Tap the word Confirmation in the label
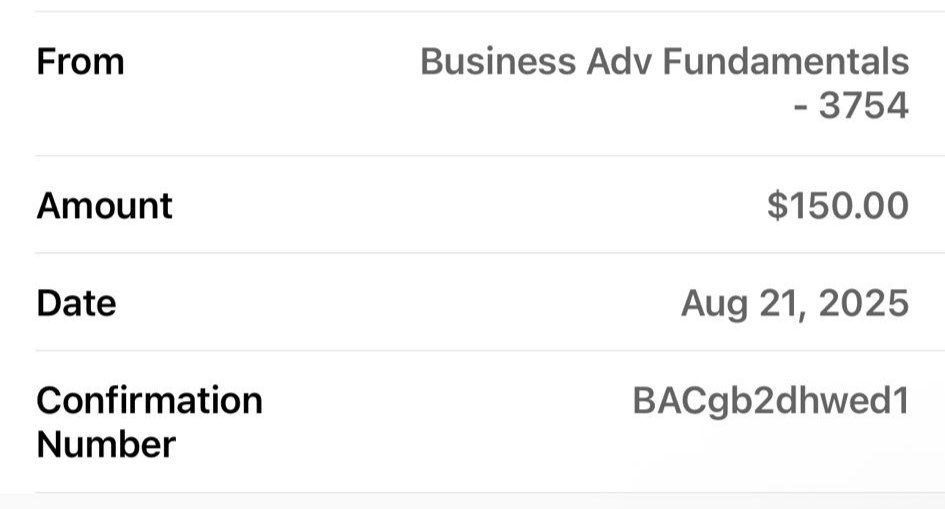This screenshot has width=945, height=509. tap(149, 400)
